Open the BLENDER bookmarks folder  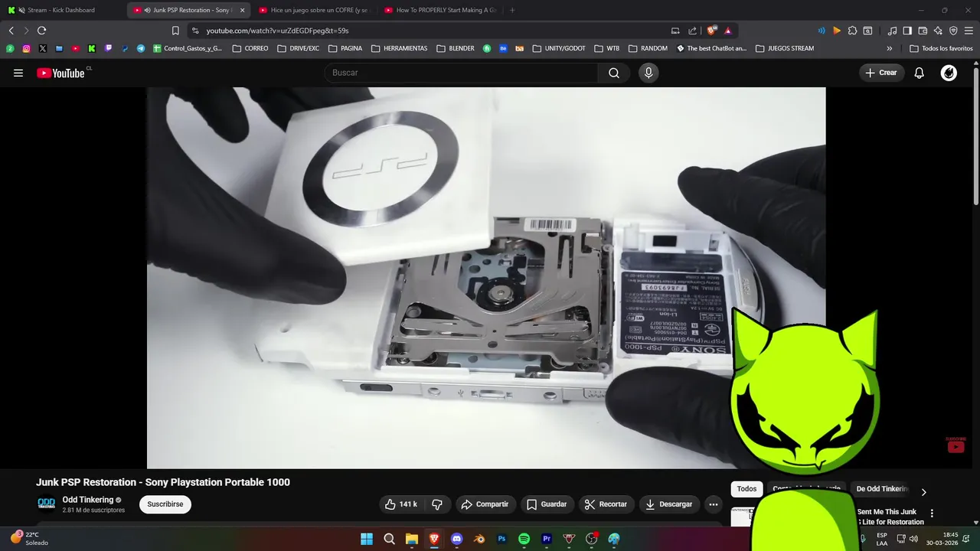coord(456,48)
